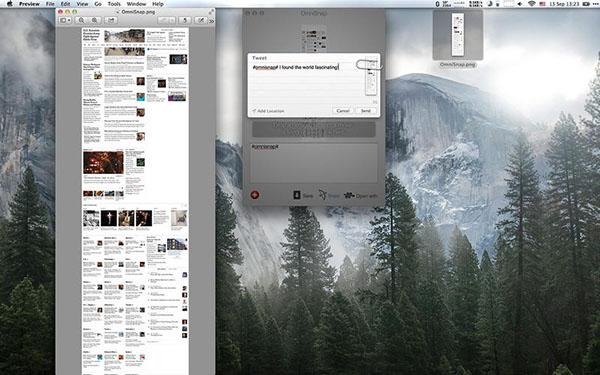Screen dimensions: 600x375
Task: Click the US flag input source icon
Action: (542, 4)
